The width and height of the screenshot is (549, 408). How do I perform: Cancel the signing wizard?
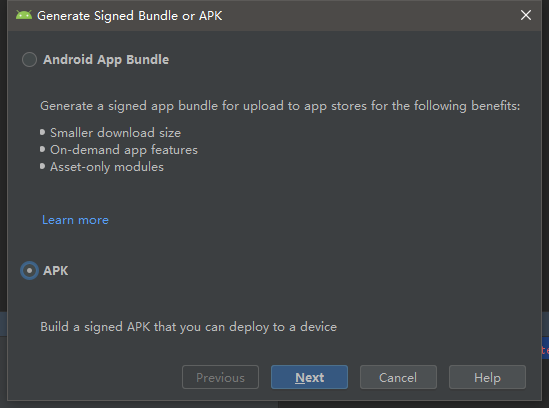(398, 377)
